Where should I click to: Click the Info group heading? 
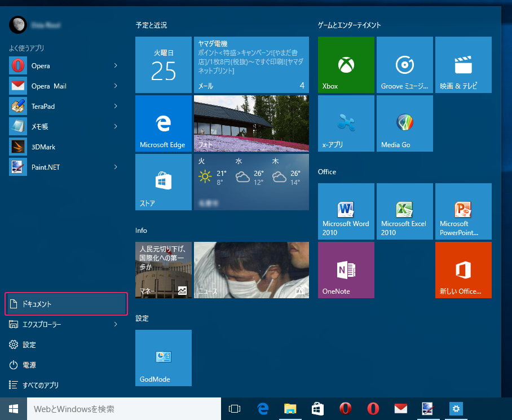(141, 231)
